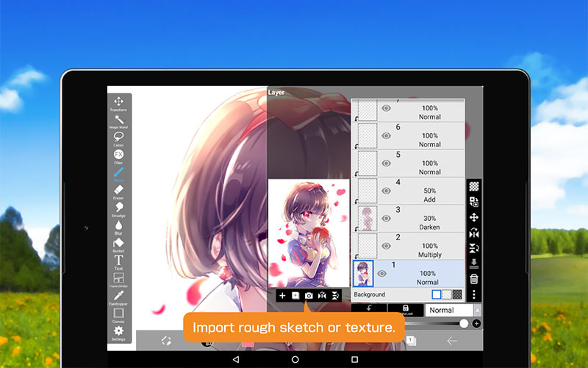Viewport: 588px width, 368px height.
Task: Toggle the Alpha Lock button
Action: pyautogui.click(x=406, y=310)
